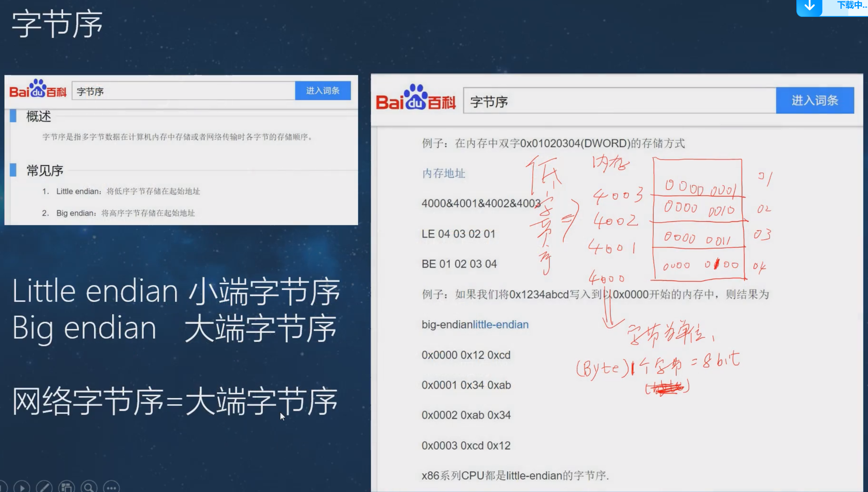The image size is (868, 492).
Task: Click the Little endian definition list item
Action: [121, 192]
